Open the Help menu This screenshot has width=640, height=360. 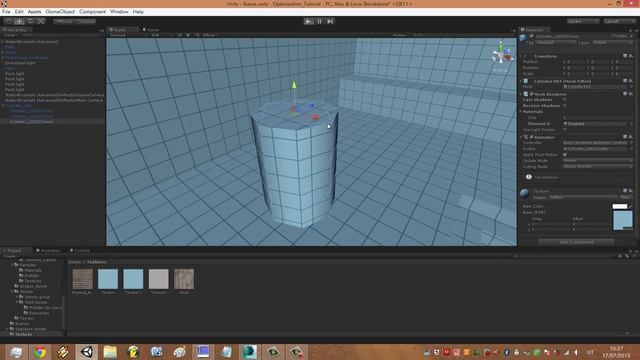[138, 12]
